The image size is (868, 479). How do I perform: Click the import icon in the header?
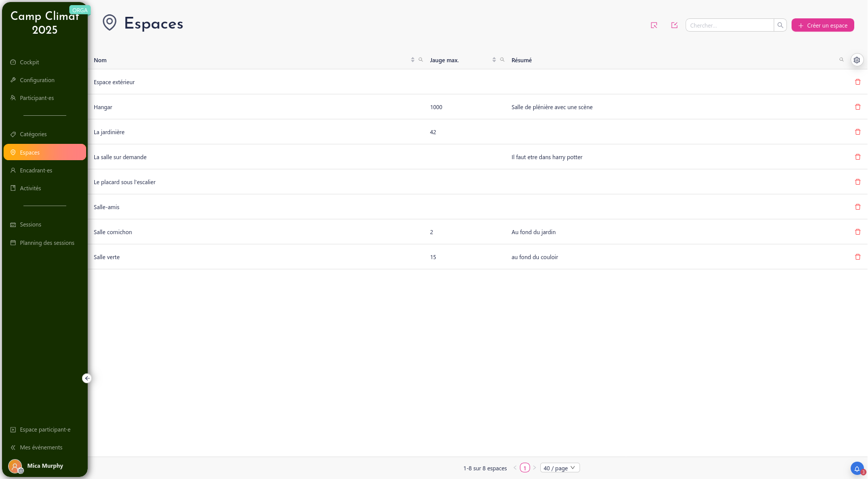pos(654,26)
